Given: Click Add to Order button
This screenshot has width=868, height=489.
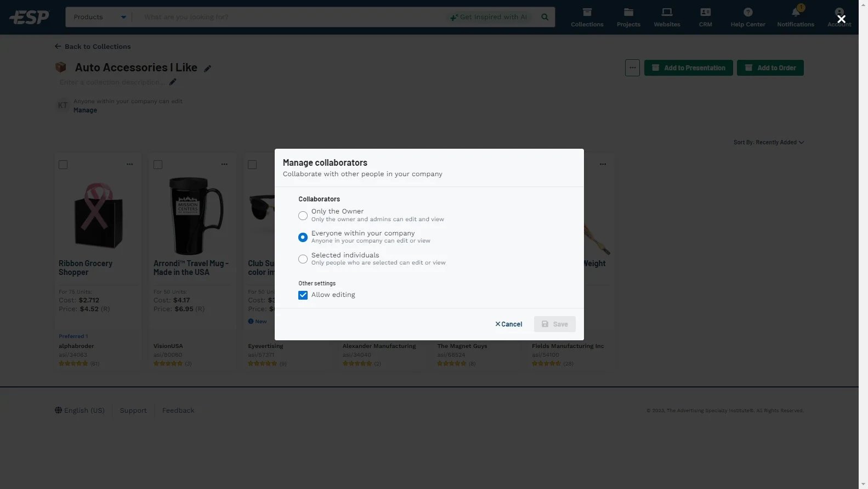Looking at the screenshot, I should pyautogui.click(x=770, y=68).
